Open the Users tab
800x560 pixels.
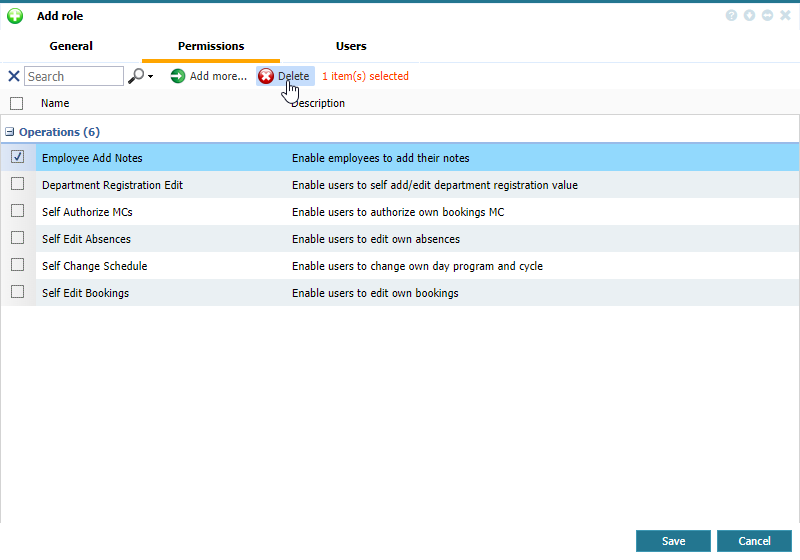tap(351, 46)
